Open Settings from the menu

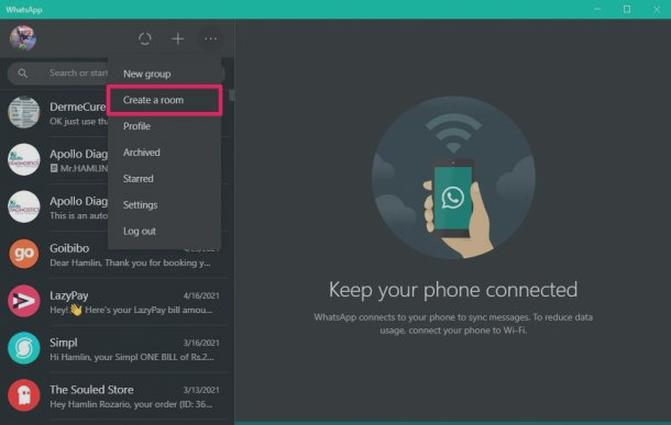pyautogui.click(x=164, y=205)
